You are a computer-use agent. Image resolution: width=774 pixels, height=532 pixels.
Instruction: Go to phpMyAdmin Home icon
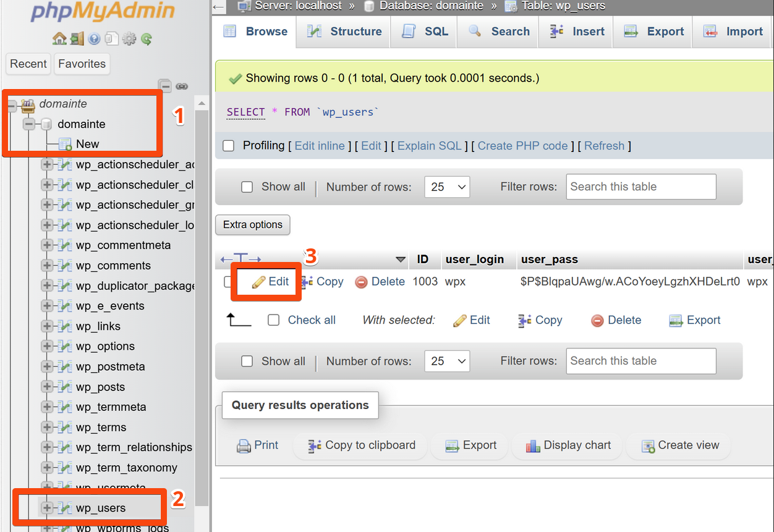(59, 39)
